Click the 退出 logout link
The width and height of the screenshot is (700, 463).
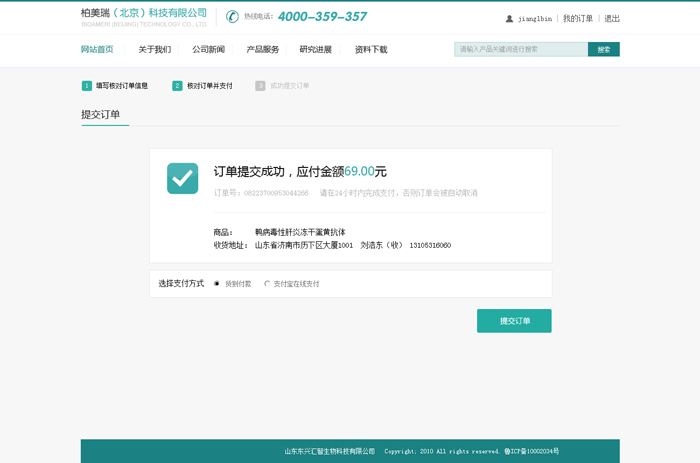pyautogui.click(x=612, y=19)
